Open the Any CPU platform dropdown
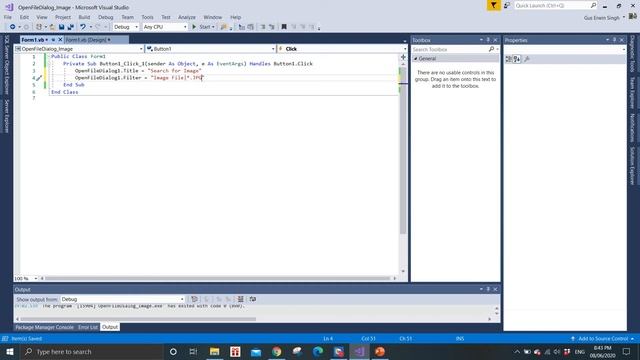The image size is (640, 360). pos(165,27)
